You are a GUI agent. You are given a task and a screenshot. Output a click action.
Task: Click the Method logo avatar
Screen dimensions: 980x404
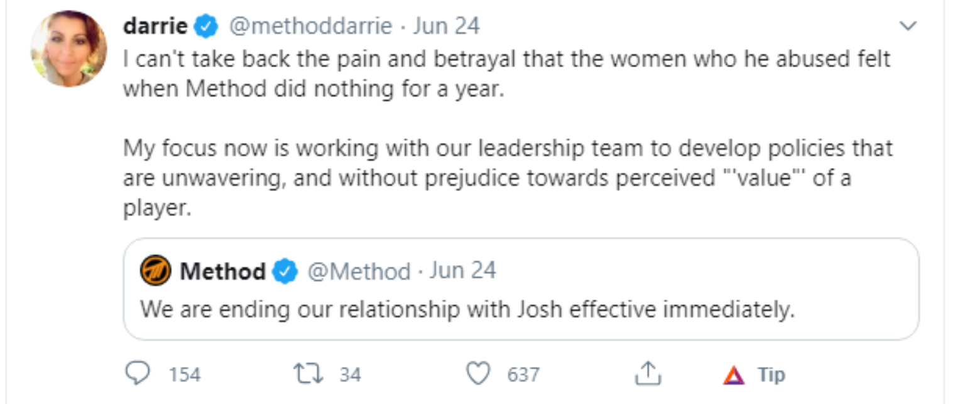pos(156,271)
